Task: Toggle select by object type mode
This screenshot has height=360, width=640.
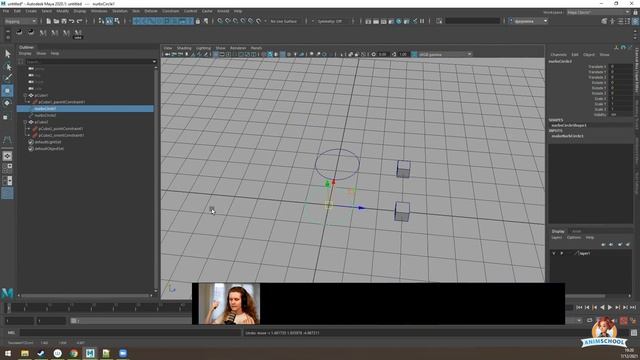Action: click(109, 21)
